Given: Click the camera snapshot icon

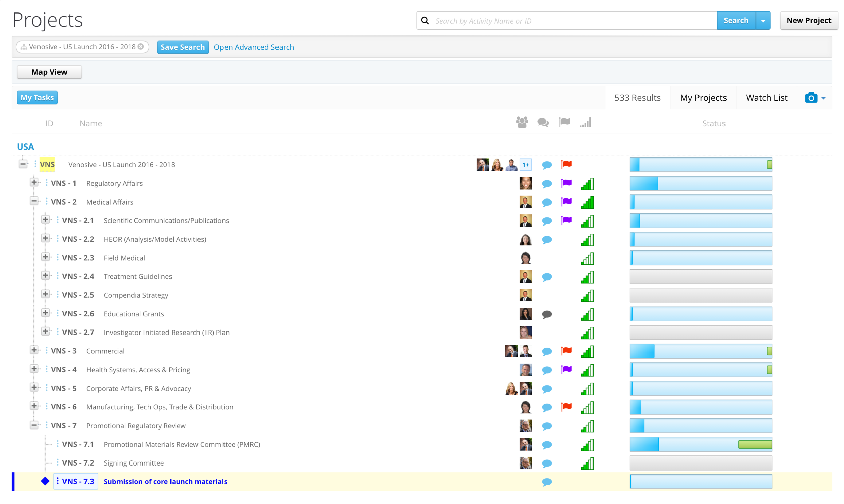Looking at the screenshot, I should [x=811, y=98].
